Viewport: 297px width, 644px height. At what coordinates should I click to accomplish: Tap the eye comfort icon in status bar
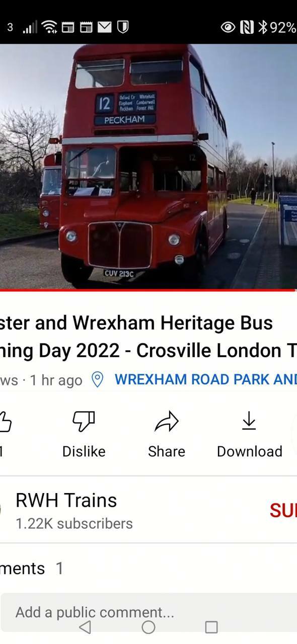click(228, 27)
